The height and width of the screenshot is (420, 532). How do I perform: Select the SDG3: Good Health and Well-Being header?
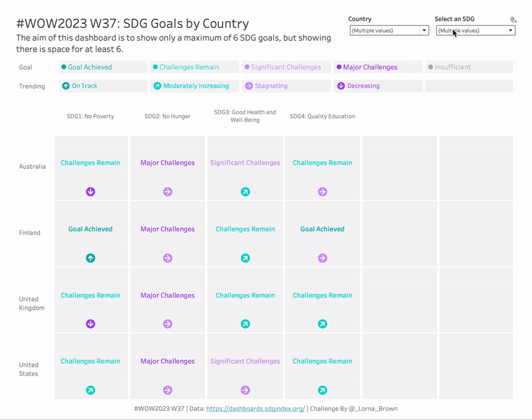(245, 116)
